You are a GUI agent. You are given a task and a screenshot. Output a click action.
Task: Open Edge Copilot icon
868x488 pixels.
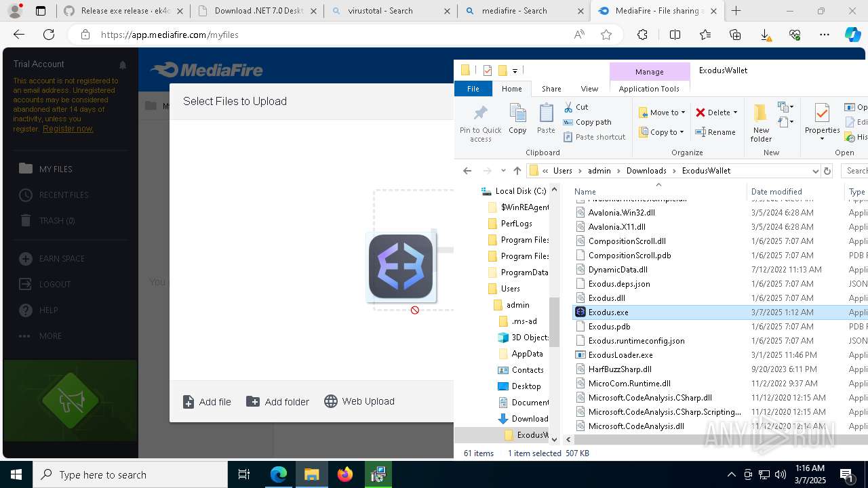coord(852,35)
